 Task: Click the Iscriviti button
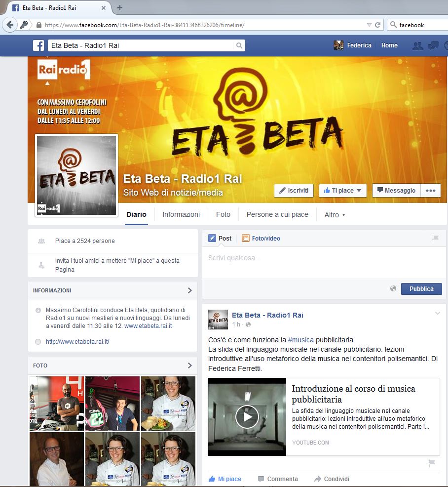(294, 190)
